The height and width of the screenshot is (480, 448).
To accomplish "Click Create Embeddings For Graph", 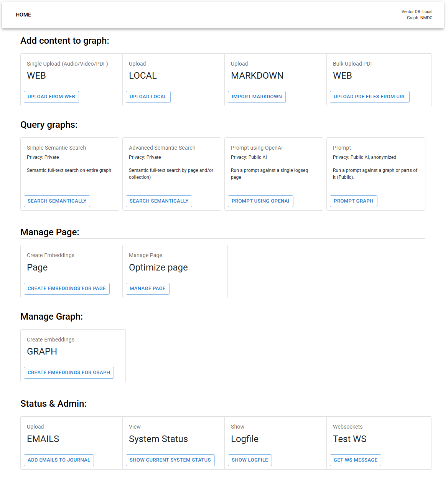I will pos(69,373).
